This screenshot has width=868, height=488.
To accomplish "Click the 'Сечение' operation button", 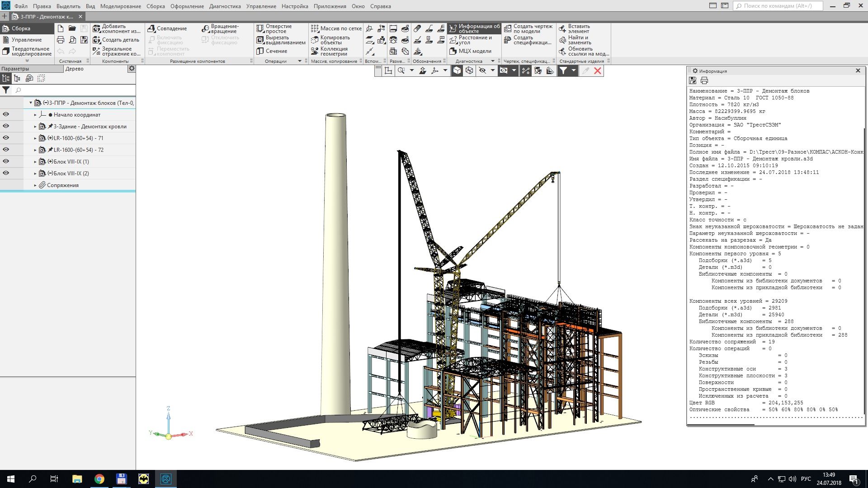I will 276,51.
